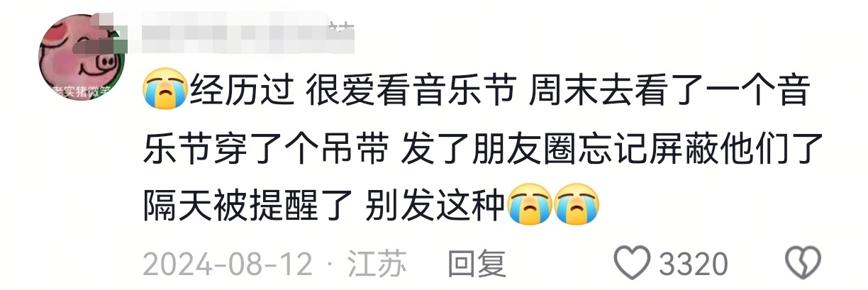The height and width of the screenshot is (290, 868).
Task: Tap the words 发了朋友圈 in the comment
Action: tap(489, 150)
